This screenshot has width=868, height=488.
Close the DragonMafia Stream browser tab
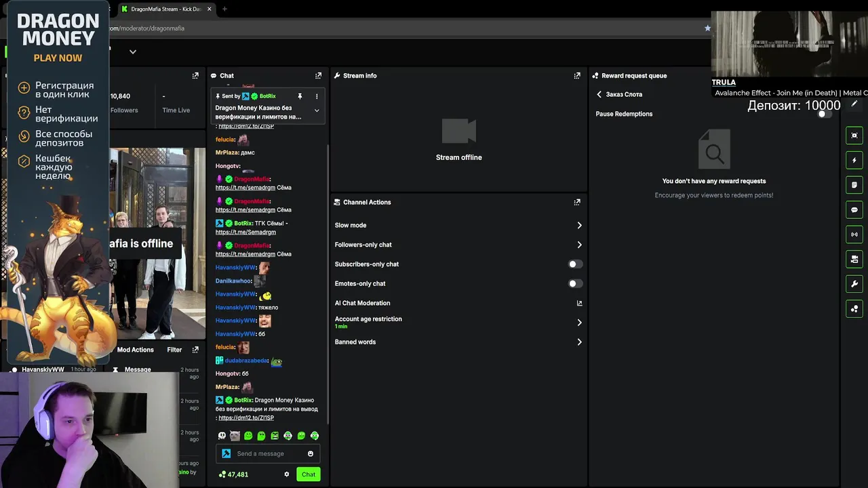[209, 9]
